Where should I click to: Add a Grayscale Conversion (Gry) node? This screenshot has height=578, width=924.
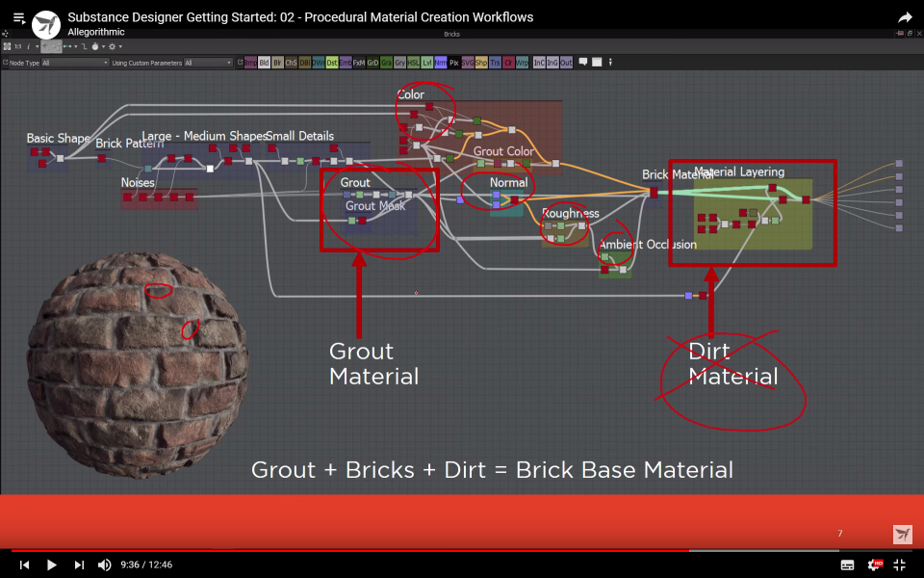[399, 63]
